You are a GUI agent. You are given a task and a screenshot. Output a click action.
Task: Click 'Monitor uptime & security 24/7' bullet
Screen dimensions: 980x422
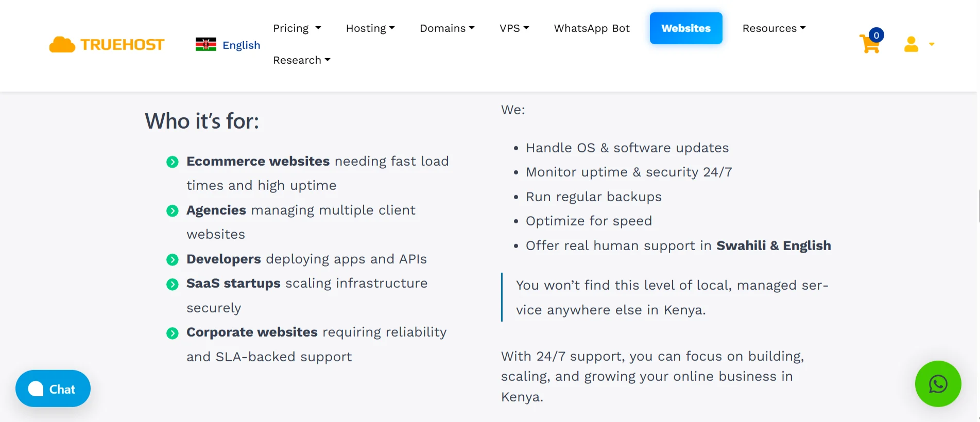(x=629, y=172)
